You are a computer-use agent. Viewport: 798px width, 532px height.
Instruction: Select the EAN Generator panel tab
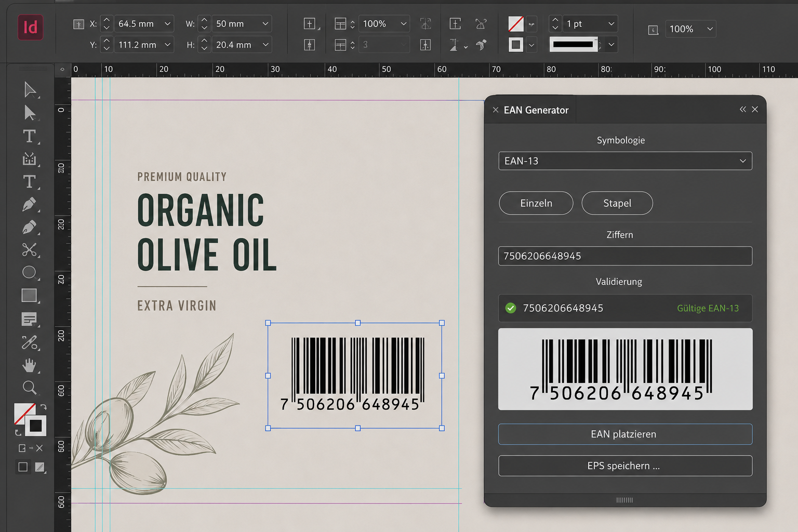coord(536,110)
